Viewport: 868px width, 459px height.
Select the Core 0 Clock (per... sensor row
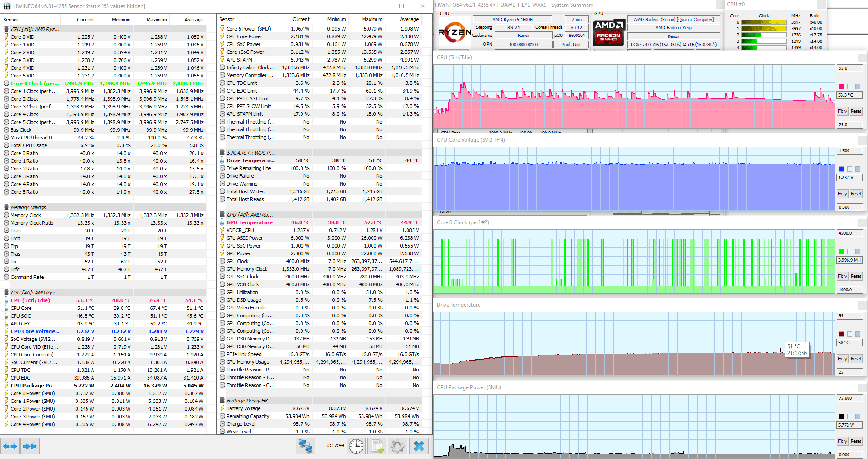point(103,83)
